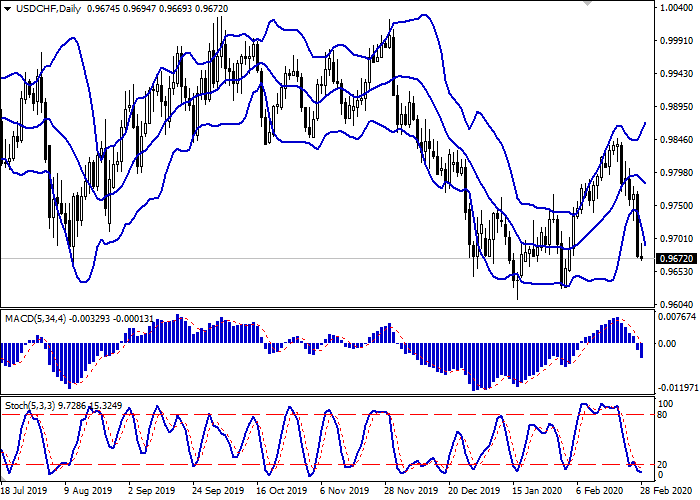The width and height of the screenshot is (700, 500).
Task: Click the 1.00400 price axis label
Action: pos(676,8)
